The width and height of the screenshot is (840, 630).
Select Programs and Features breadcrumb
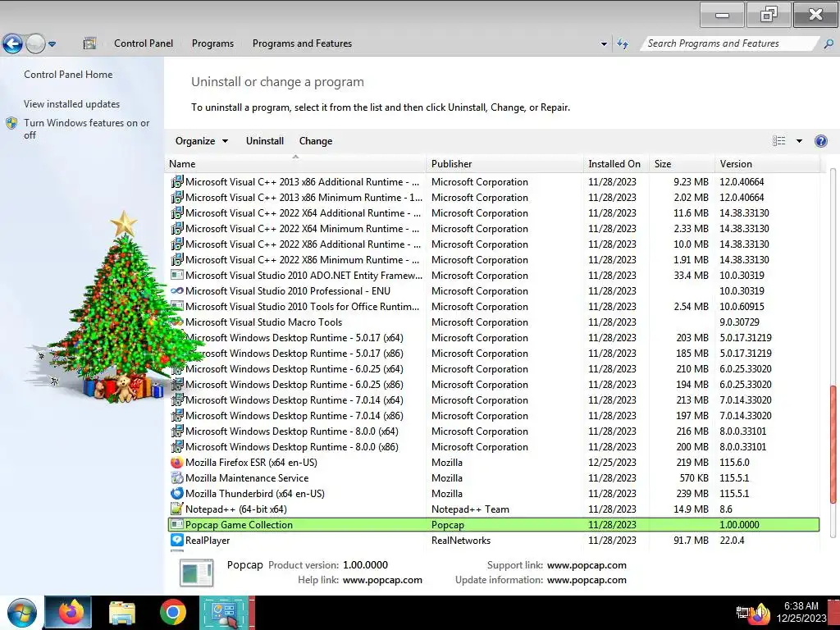[x=302, y=43]
